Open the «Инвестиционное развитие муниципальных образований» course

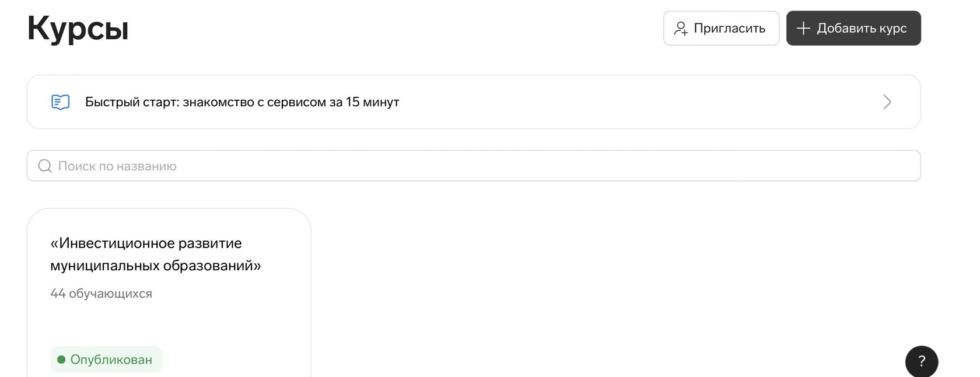(x=146, y=243)
